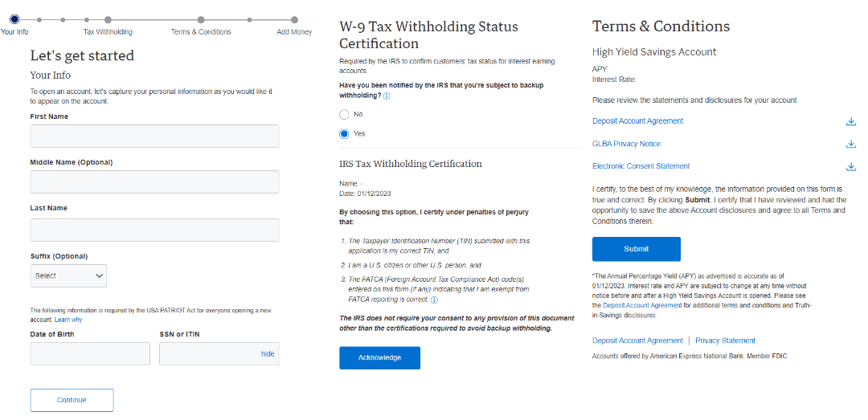Expand the Suffix dropdown
The image size is (868, 420).
(68, 275)
